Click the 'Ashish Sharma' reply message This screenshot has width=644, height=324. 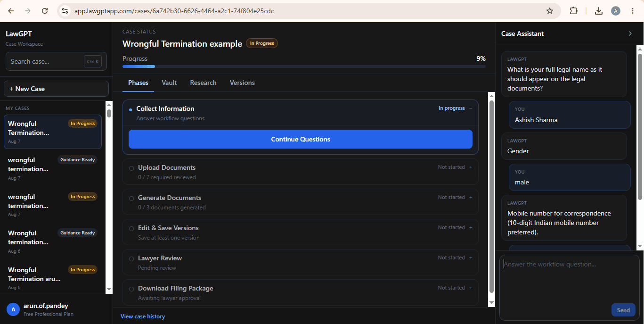570,115
